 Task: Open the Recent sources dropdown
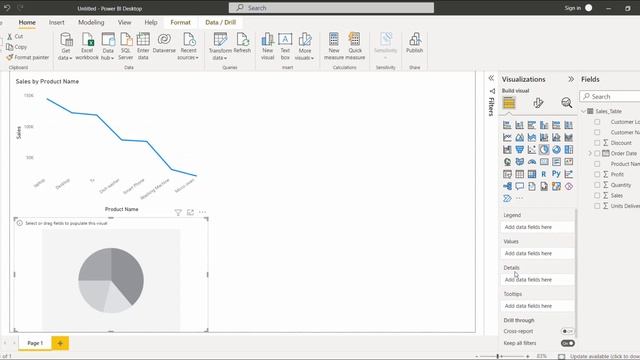pyautogui.click(x=188, y=47)
